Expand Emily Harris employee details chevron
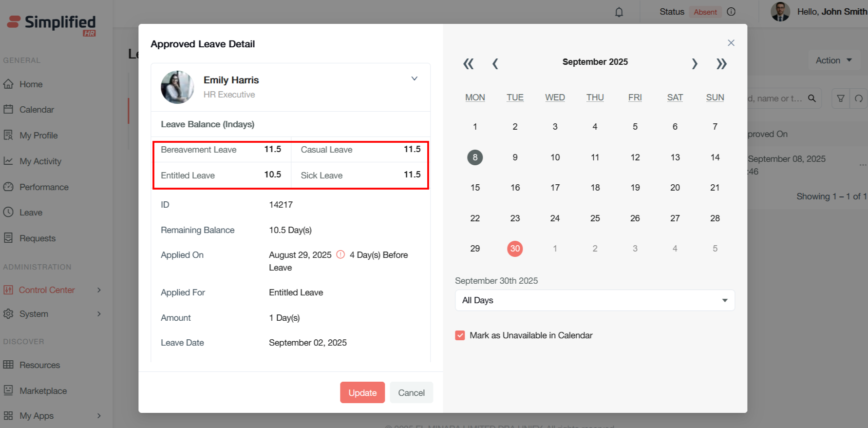This screenshot has height=428, width=868. [414, 78]
